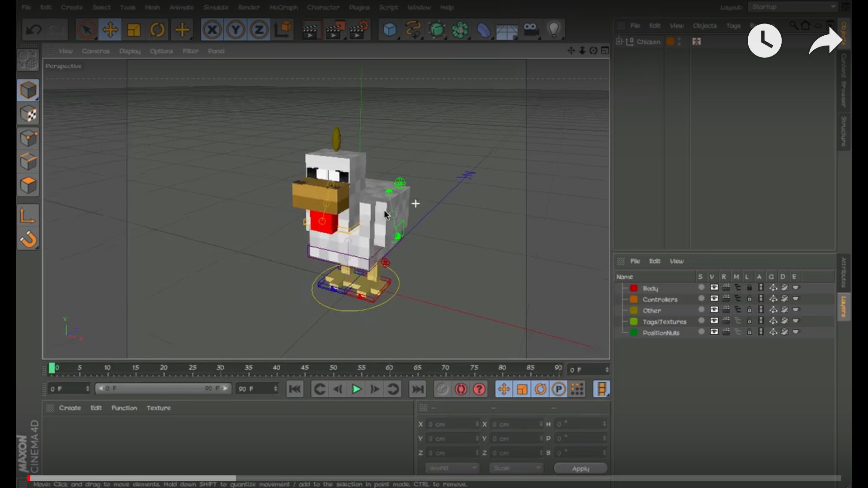The width and height of the screenshot is (868, 488).
Task: Toggle X axis lock
Action: coord(212,30)
